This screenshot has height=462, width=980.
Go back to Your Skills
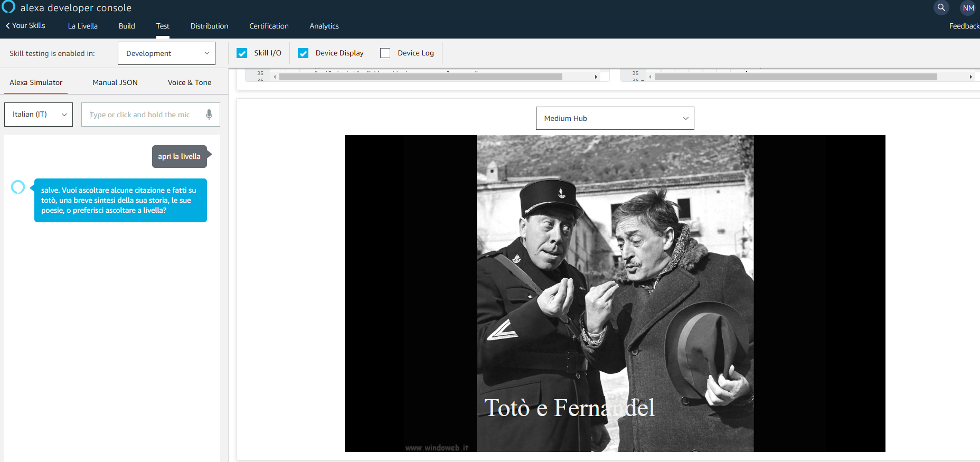pos(29,25)
